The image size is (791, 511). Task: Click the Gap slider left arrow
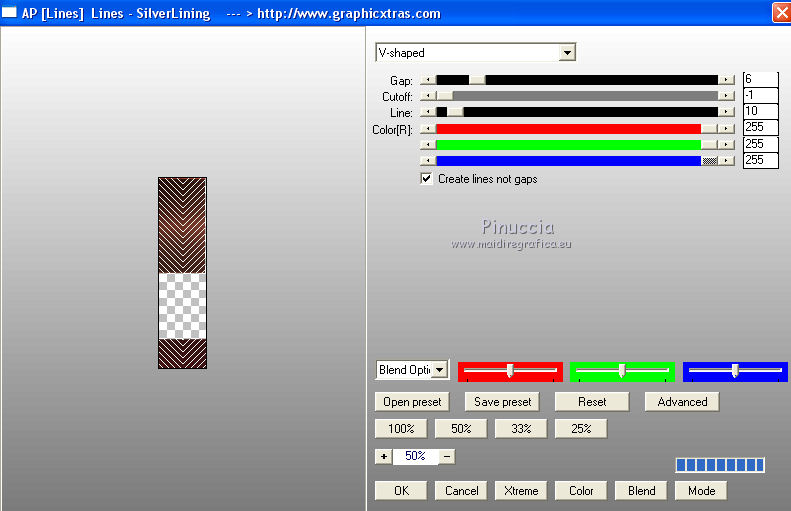428,80
